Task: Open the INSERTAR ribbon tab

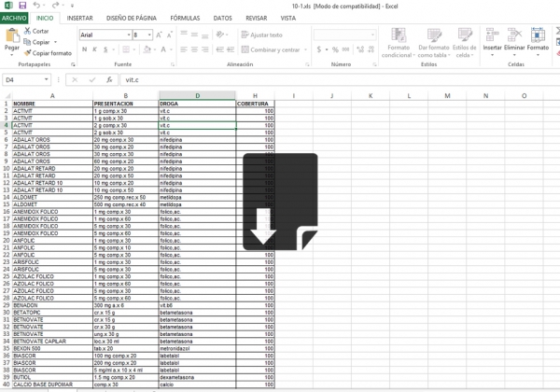Action: point(79,18)
